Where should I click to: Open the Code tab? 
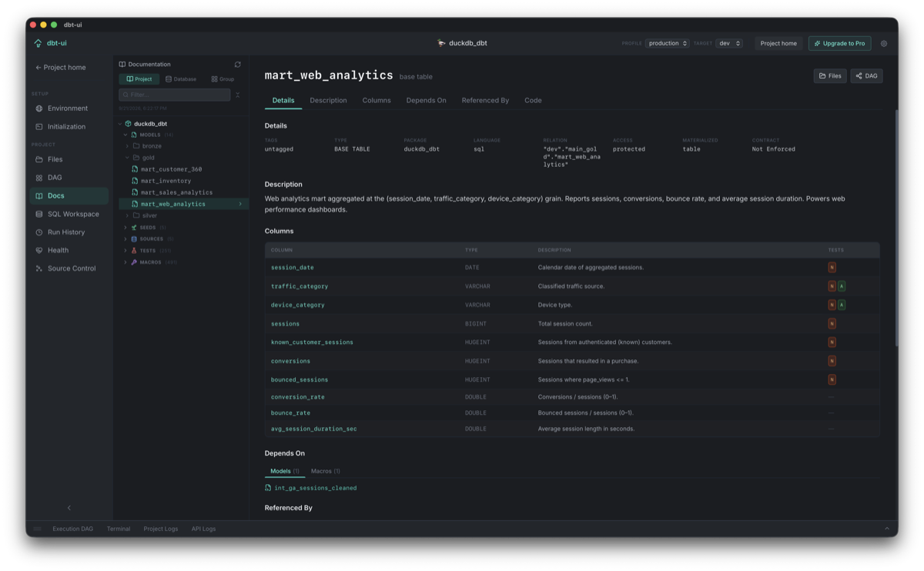coord(533,100)
